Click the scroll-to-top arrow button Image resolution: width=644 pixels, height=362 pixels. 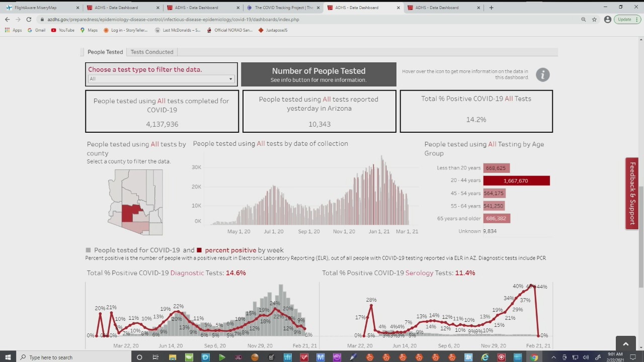pos(625,344)
